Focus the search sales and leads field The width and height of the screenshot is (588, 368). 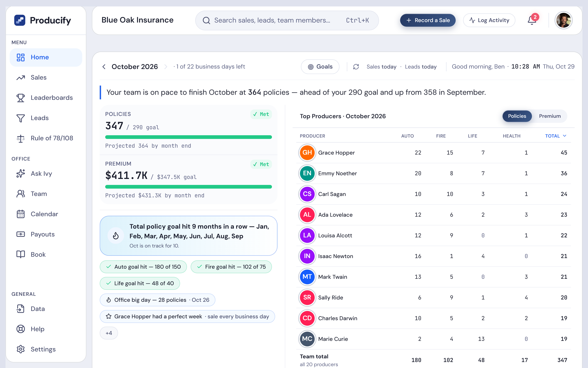tap(287, 20)
